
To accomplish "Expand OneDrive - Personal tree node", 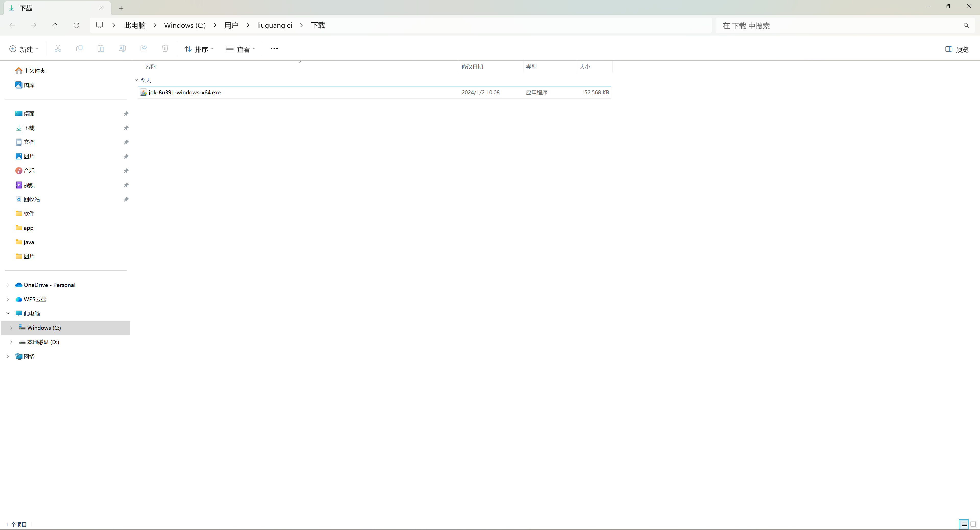I will click(x=8, y=285).
